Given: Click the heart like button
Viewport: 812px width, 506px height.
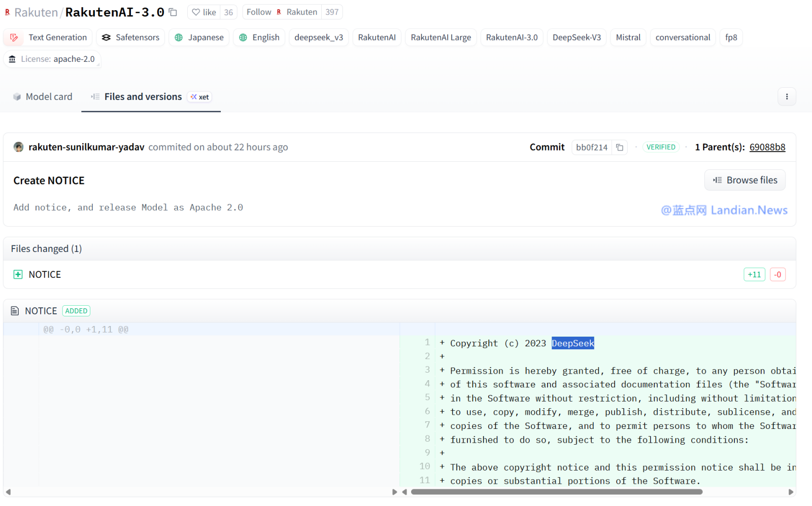Looking at the screenshot, I should (x=204, y=12).
